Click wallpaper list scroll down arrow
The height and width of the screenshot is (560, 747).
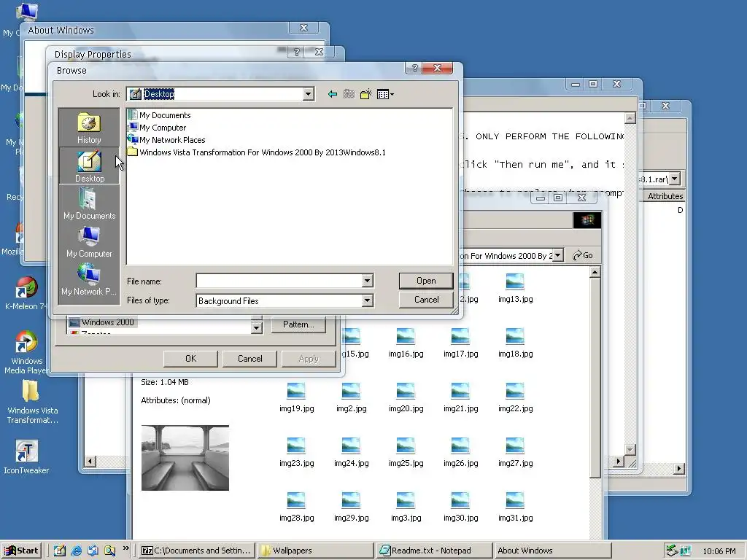pos(256,327)
